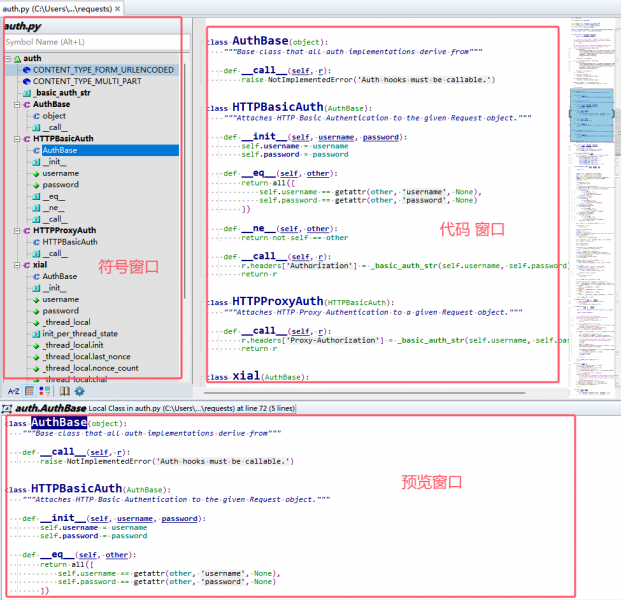Click the init_per_thread_state method icon
621x600 pixels.
click(36, 334)
